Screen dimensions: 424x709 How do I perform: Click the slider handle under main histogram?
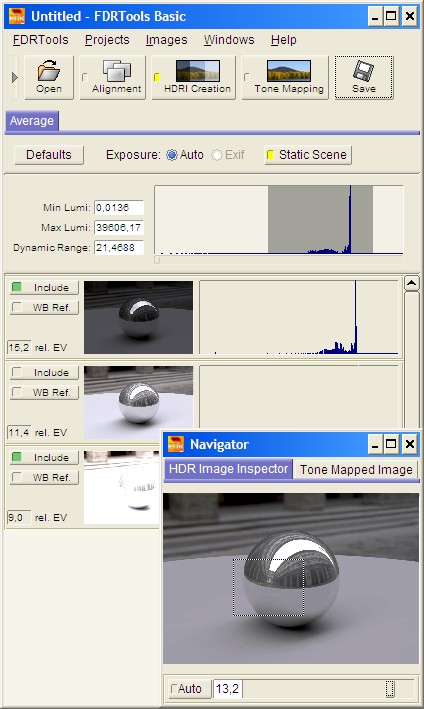(157, 260)
